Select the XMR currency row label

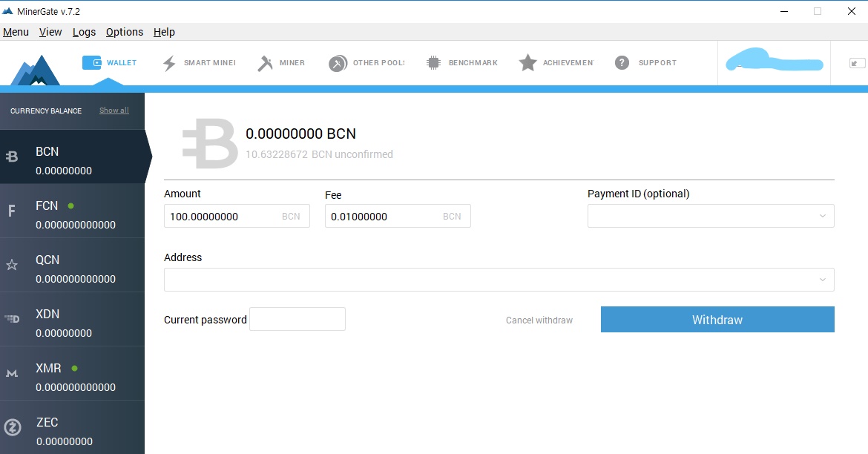48,368
